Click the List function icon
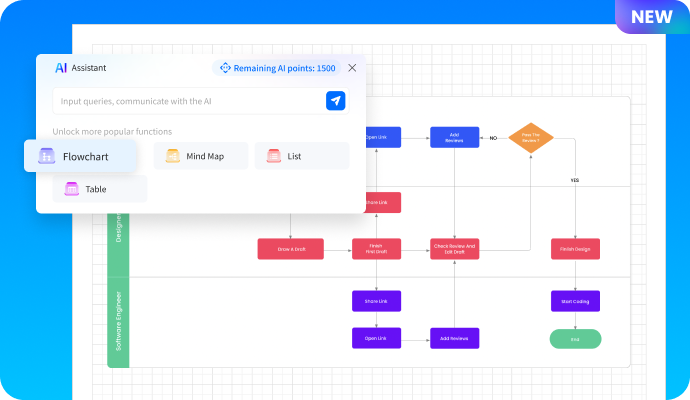 pos(273,156)
